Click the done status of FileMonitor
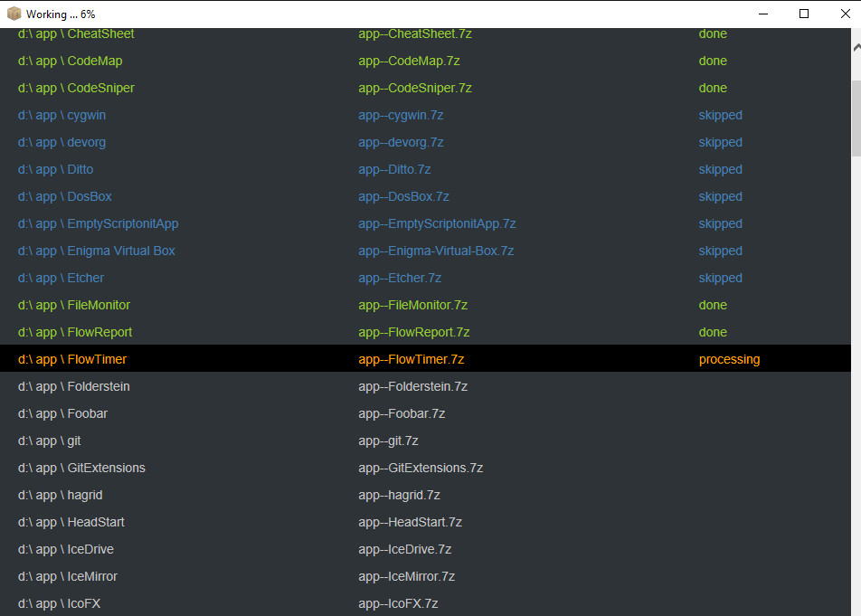Screen dimensions: 861x616 click(713, 305)
